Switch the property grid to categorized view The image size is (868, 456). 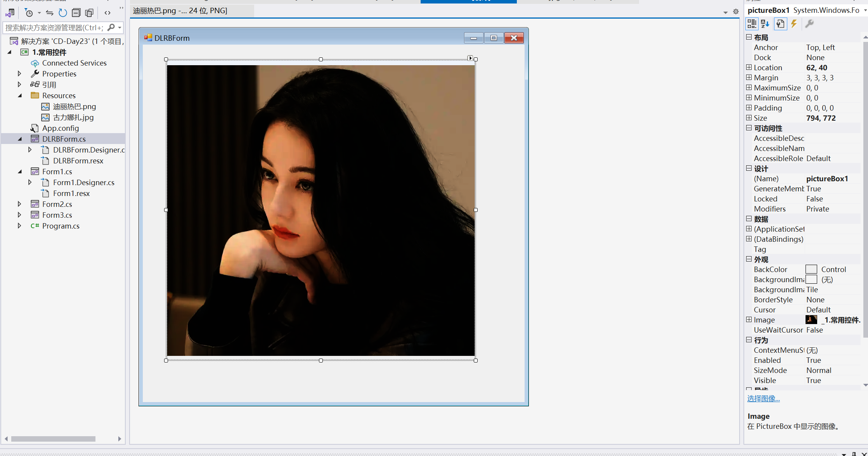point(752,24)
